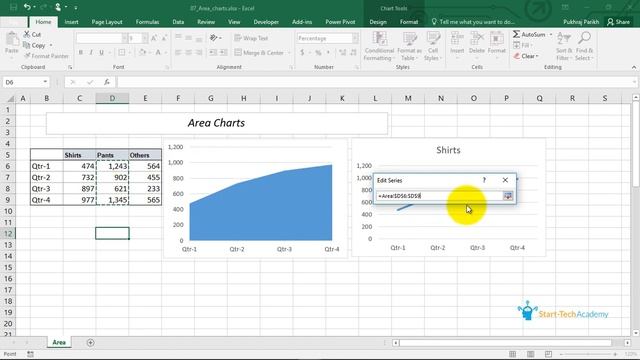Click the Orientation text angle icon
The height and width of the screenshot is (360, 640).
(213, 38)
